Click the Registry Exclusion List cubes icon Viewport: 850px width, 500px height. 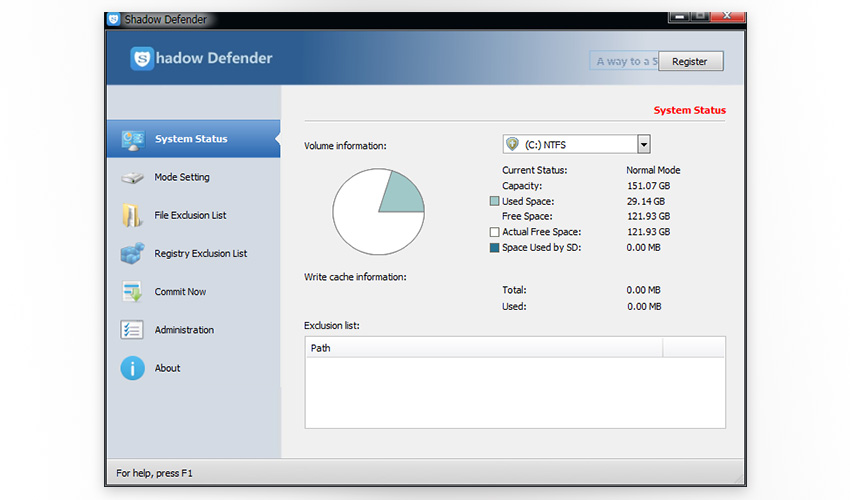tap(132, 253)
